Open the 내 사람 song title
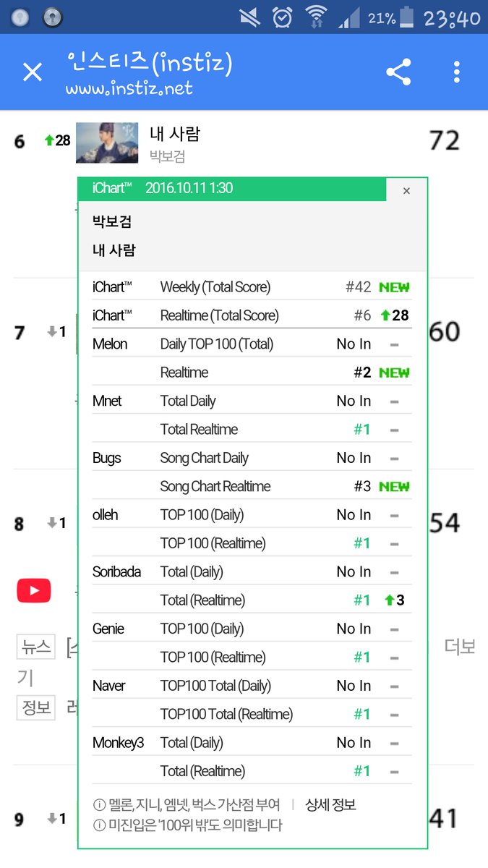488x868 pixels. [174, 134]
